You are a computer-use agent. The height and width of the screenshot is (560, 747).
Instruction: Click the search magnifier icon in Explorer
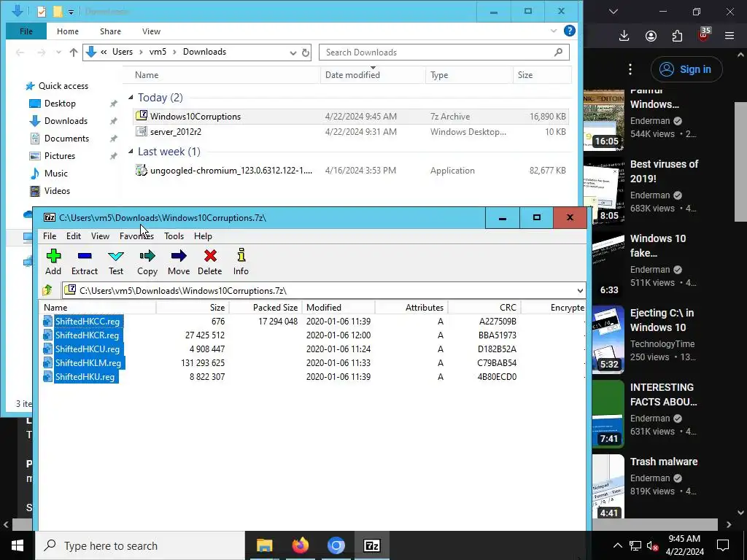pyautogui.click(x=558, y=52)
